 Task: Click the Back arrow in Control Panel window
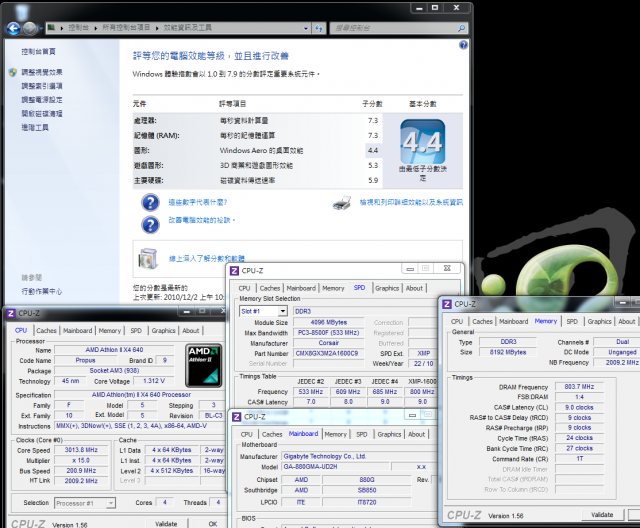(13, 28)
